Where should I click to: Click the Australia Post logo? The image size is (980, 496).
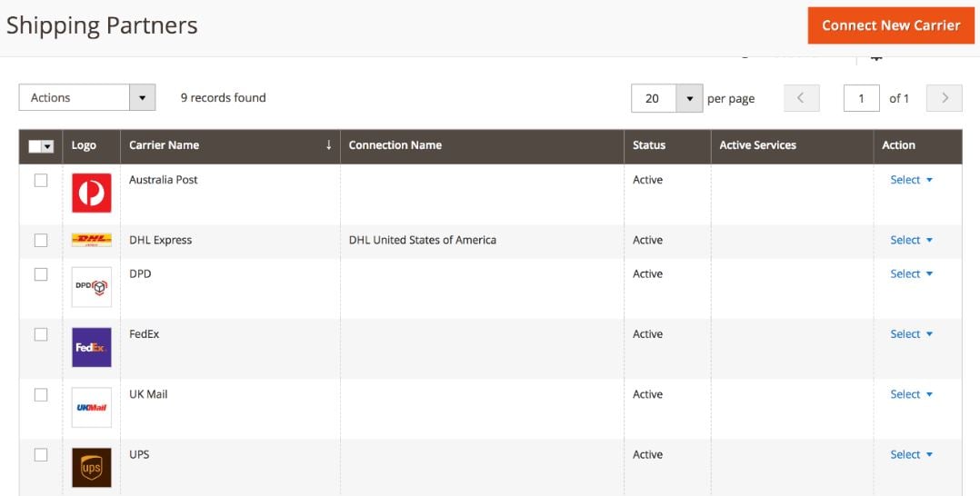91,193
